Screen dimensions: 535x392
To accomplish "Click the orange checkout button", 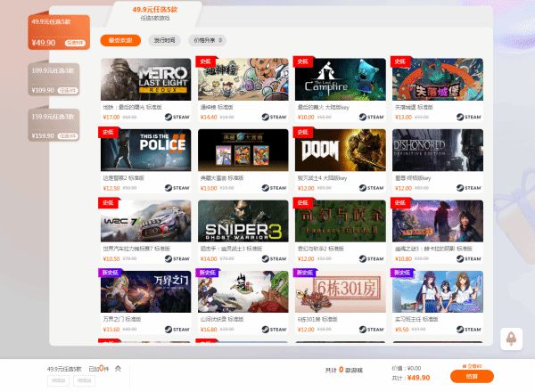I will 472,376.
